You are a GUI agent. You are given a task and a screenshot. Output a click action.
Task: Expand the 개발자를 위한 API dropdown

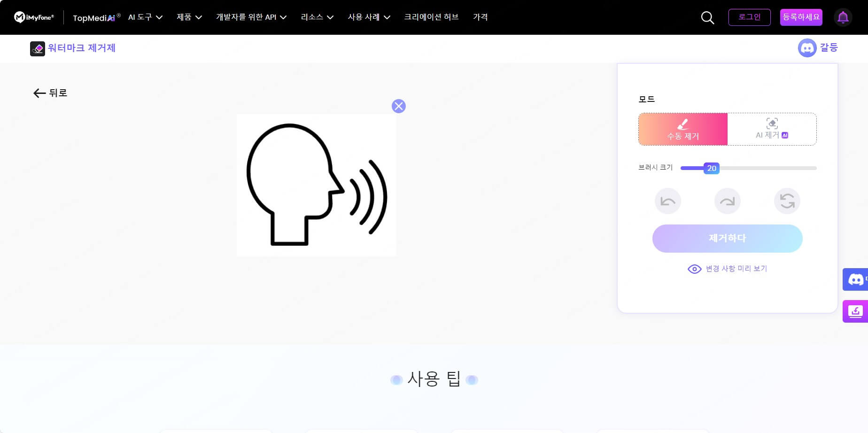click(x=251, y=17)
